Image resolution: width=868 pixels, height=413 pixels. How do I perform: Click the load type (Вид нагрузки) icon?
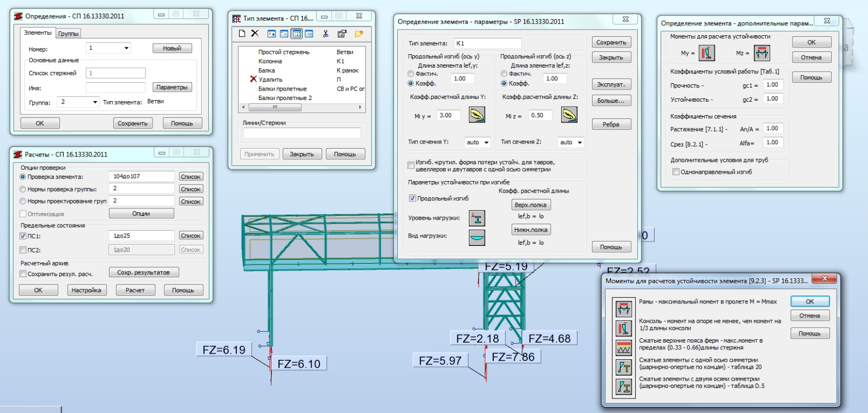click(477, 238)
